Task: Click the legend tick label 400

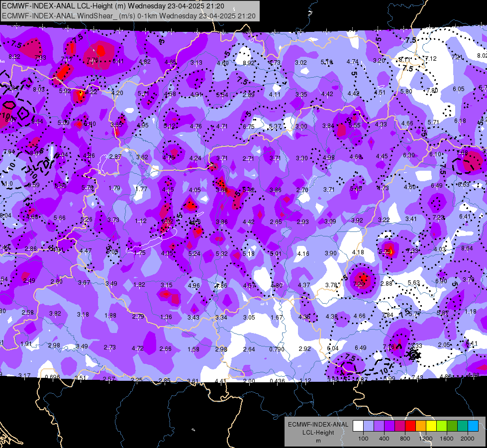Action: [x=384, y=439]
